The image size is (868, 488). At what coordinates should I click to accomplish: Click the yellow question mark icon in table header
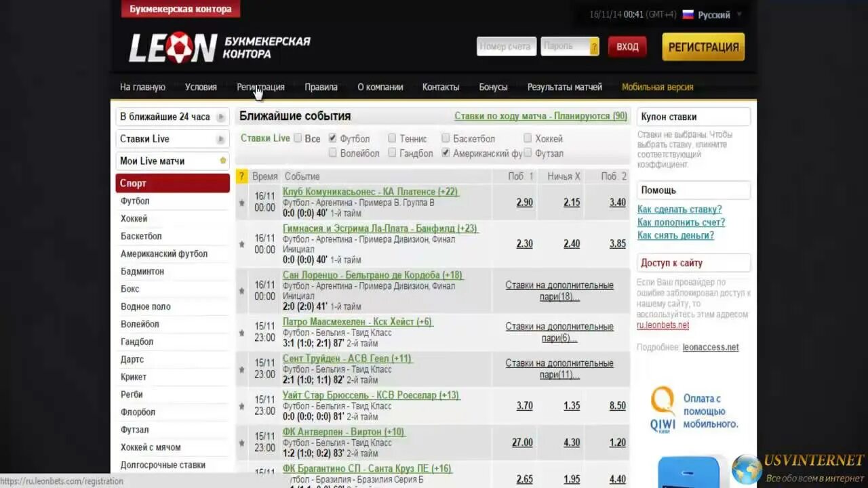[242, 176]
